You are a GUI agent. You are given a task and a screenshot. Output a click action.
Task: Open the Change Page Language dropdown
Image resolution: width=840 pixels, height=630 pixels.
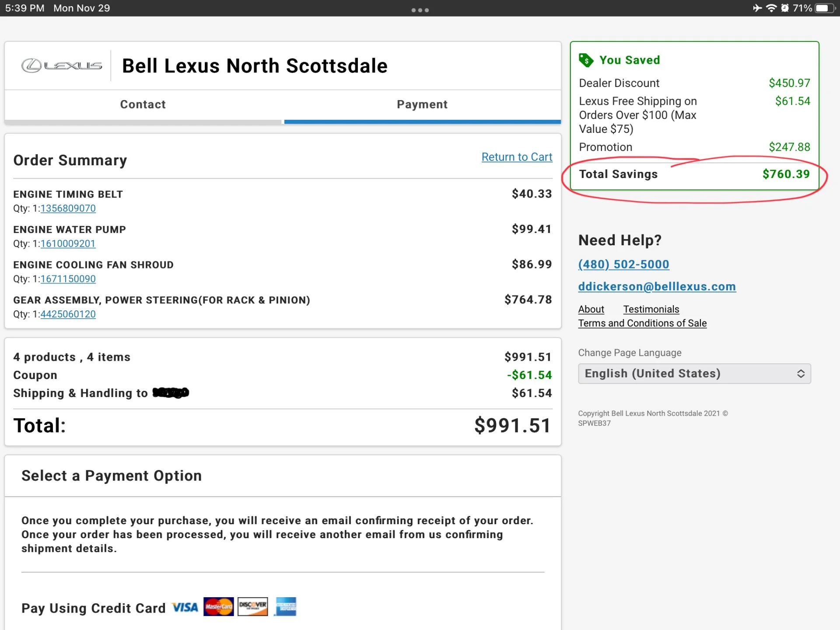(x=694, y=374)
